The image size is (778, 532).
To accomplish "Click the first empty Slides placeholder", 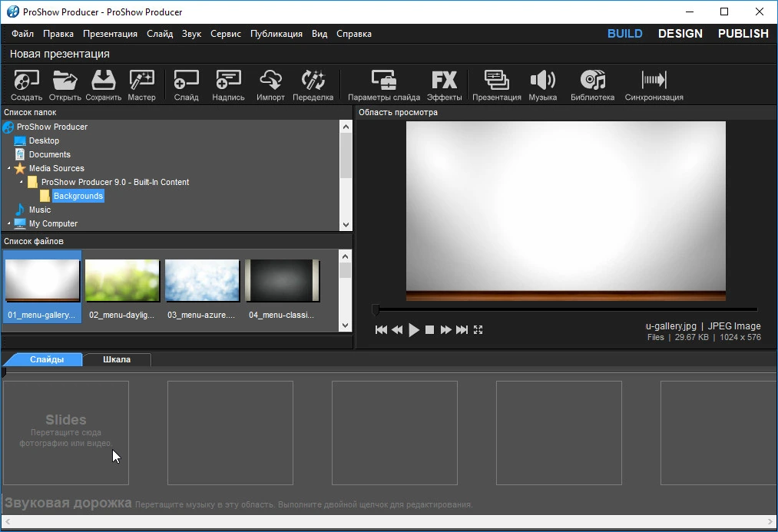I will click(x=66, y=433).
